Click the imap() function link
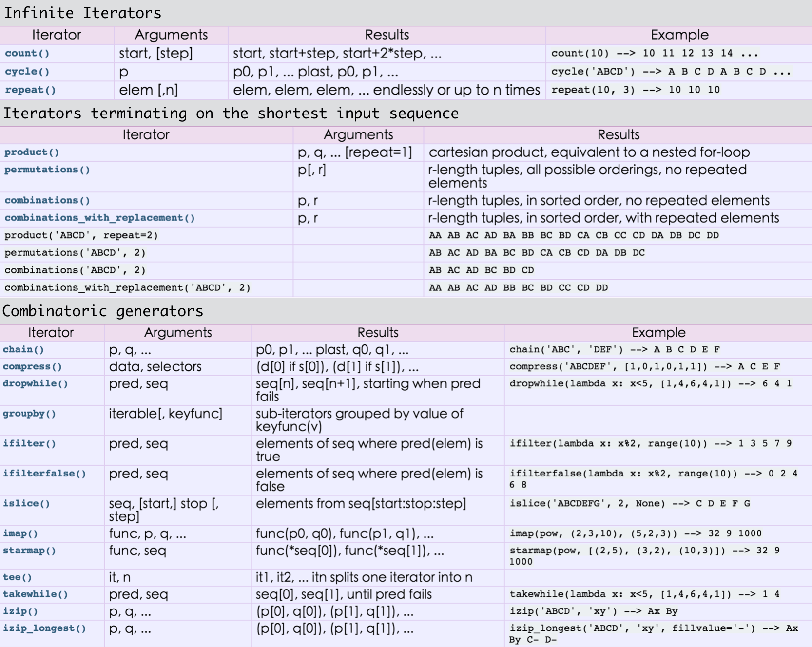The image size is (812, 647). 20,533
